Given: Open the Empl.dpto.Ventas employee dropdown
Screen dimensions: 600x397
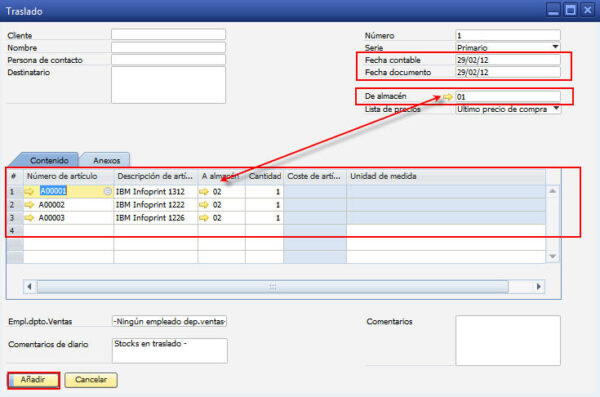Looking at the screenshot, I should point(170,321).
